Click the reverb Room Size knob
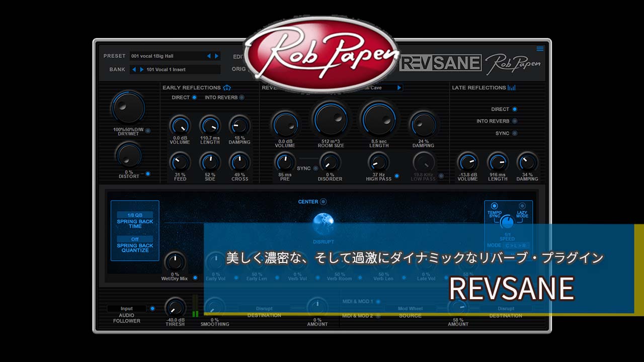This screenshot has height=362, width=644. tap(330, 118)
